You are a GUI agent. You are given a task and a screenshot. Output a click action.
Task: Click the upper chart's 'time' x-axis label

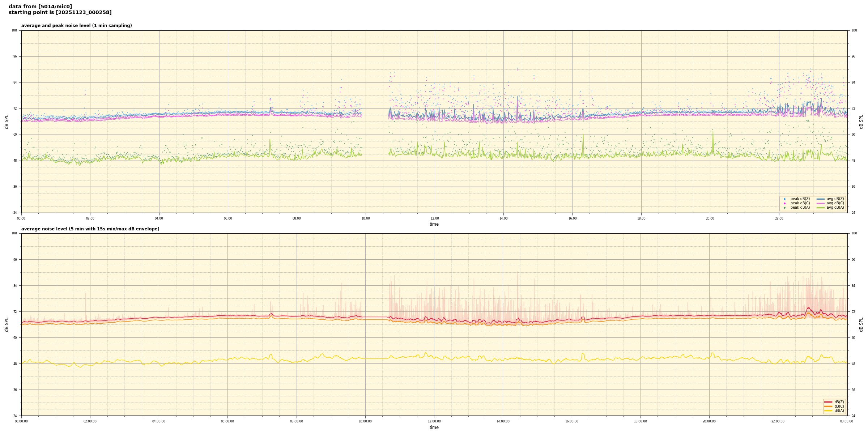click(434, 224)
